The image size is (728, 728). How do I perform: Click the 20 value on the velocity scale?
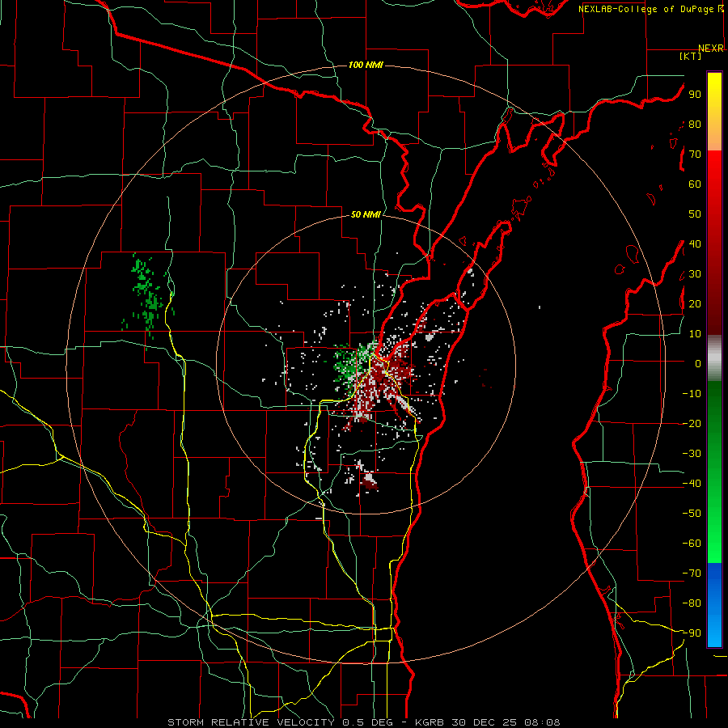pyautogui.click(x=695, y=303)
